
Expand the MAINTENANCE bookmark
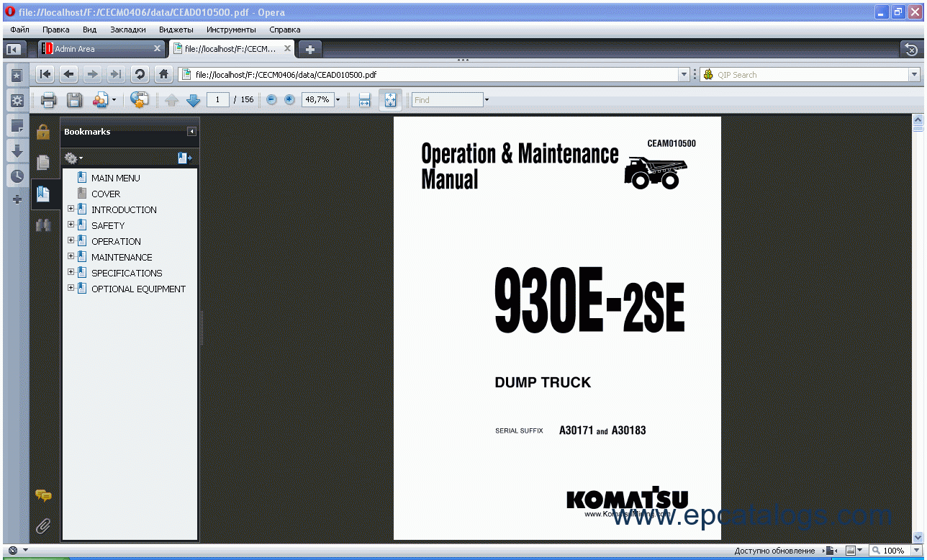coord(71,256)
